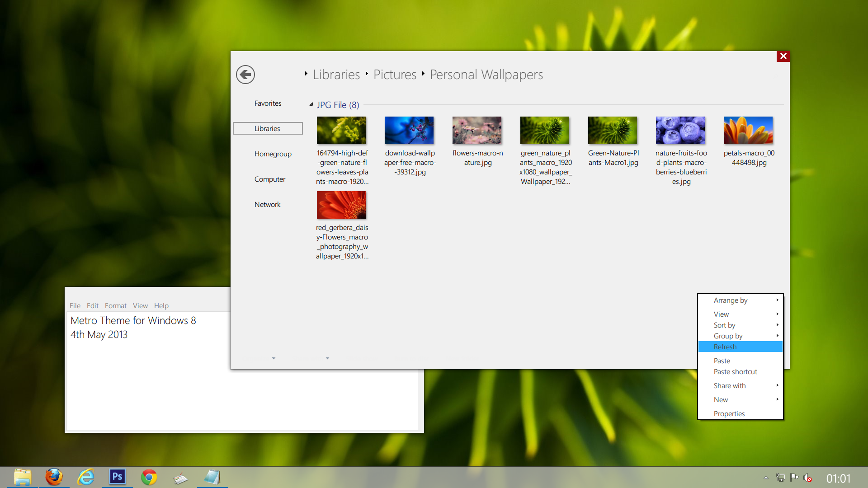Launch Firefox from the taskbar
The height and width of the screenshot is (488, 868).
54,477
